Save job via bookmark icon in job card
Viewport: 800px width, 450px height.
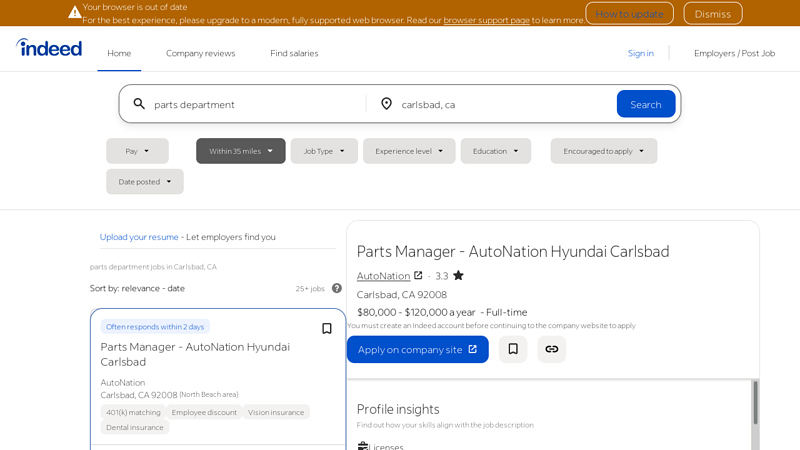tap(326, 328)
